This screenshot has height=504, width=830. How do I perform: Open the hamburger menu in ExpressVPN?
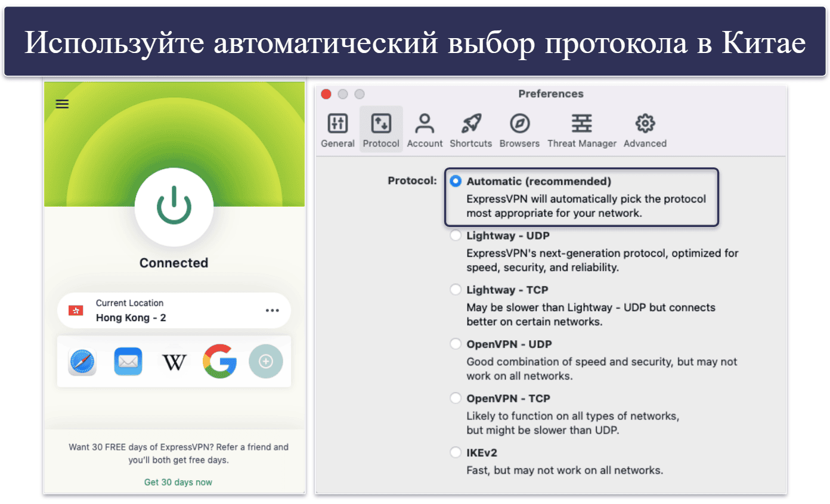pyautogui.click(x=62, y=104)
